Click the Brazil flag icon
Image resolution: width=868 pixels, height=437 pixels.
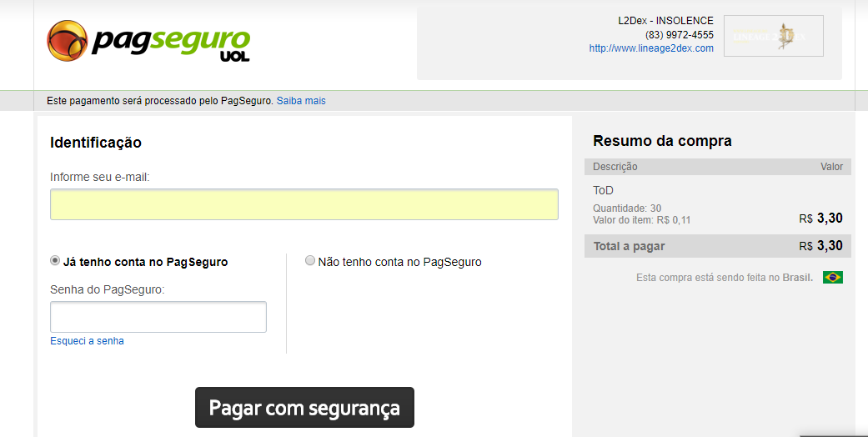[x=832, y=277]
